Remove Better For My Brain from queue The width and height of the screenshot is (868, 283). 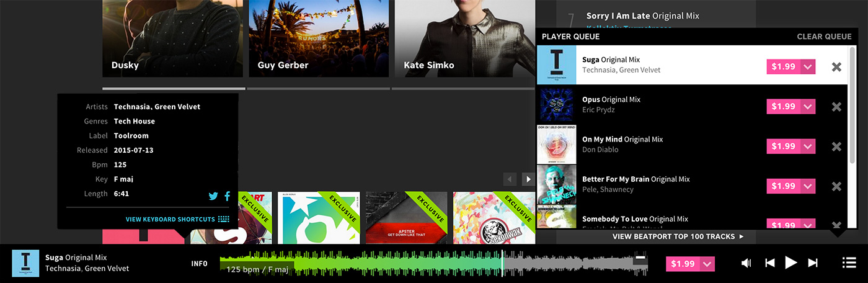point(836,186)
